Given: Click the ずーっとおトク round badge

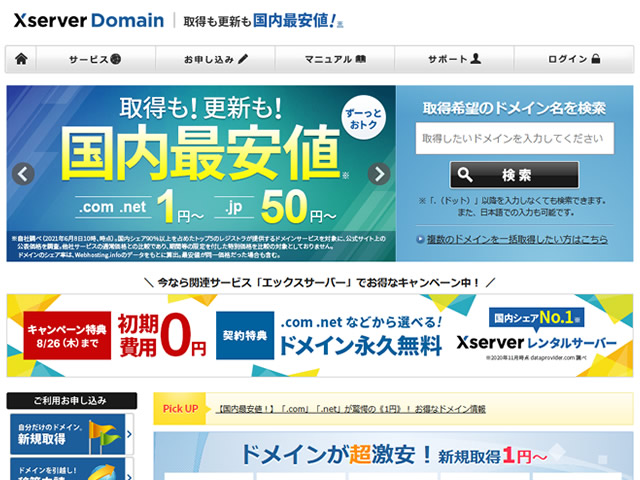Looking at the screenshot, I should [363, 118].
